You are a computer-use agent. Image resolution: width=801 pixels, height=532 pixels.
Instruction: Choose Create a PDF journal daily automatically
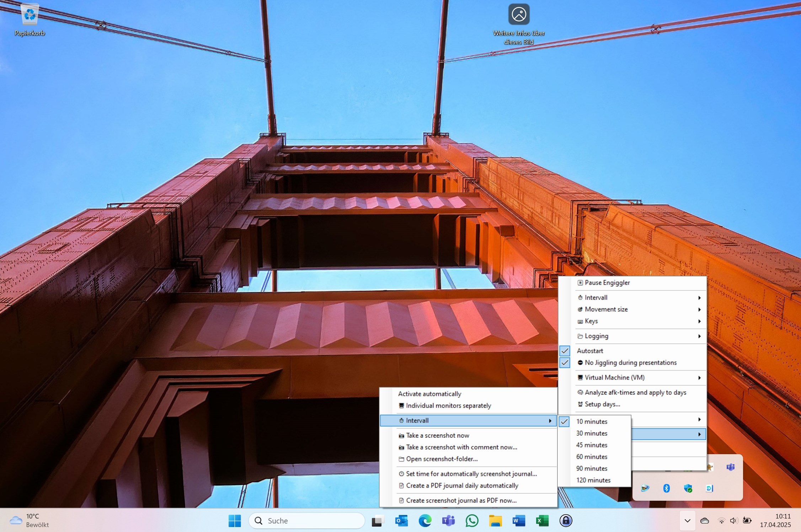pyautogui.click(x=468, y=485)
